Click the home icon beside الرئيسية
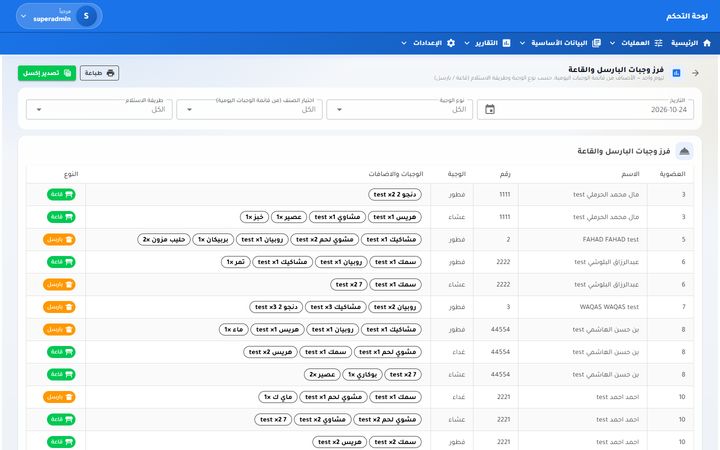This screenshot has height=450, width=720. point(707,43)
